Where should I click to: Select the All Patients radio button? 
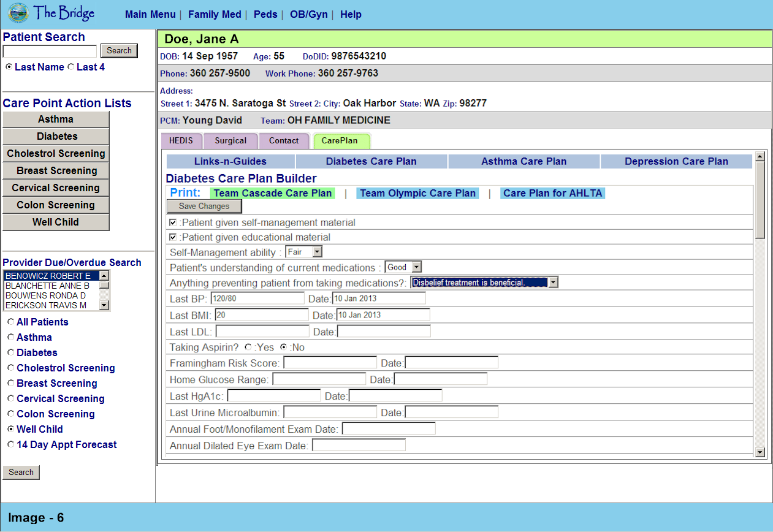pyautogui.click(x=11, y=322)
